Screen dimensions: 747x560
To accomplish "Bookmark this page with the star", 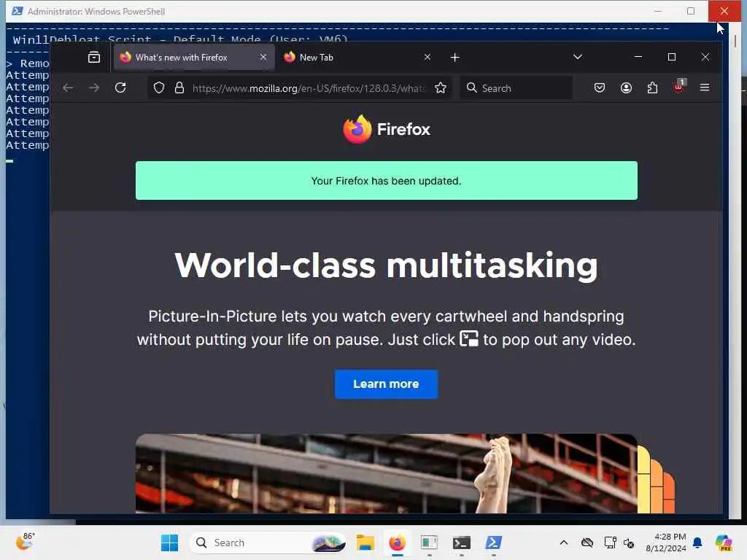I will pyautogui.click(x=441, y=88).
